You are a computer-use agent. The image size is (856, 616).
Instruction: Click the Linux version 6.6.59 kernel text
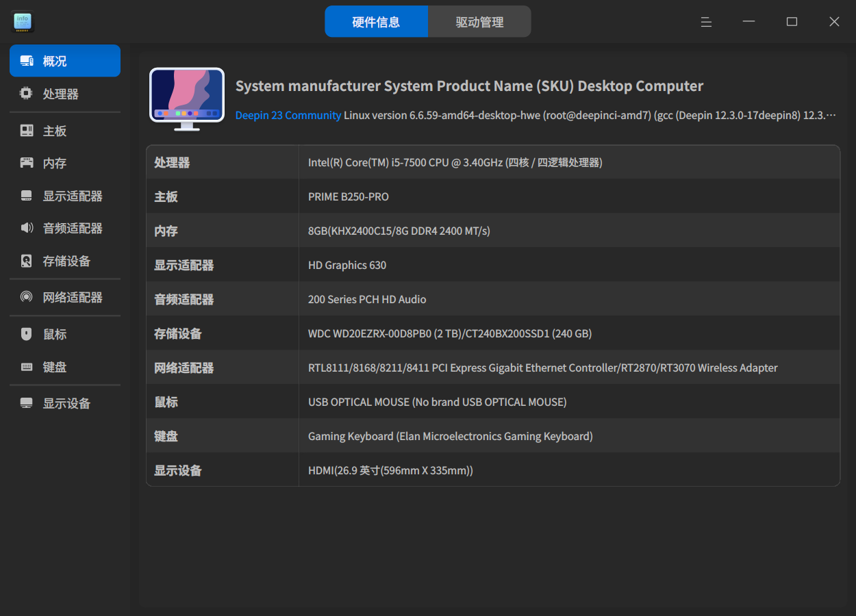[x=590, y=115]
